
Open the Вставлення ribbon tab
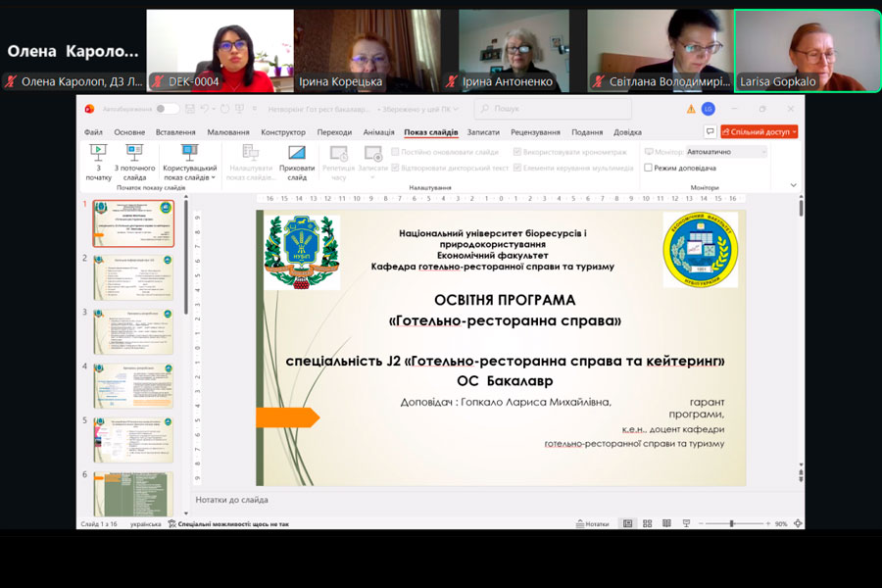point(174,132)
